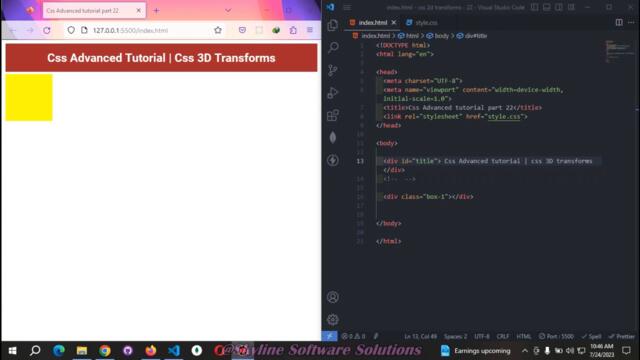Click Port : 5500 Live Server button
Screen dimensions: 640x360
pyautogui.click(x=556, y=336)
